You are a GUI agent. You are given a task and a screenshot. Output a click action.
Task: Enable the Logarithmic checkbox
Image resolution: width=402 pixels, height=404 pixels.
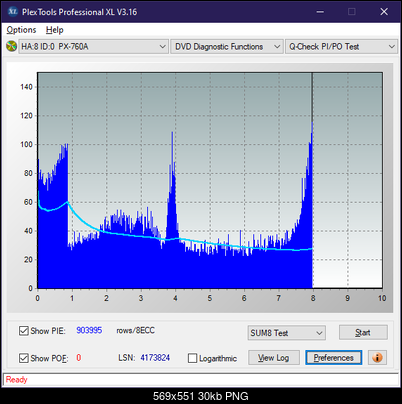pyautogui.click(x=192, y=358)
